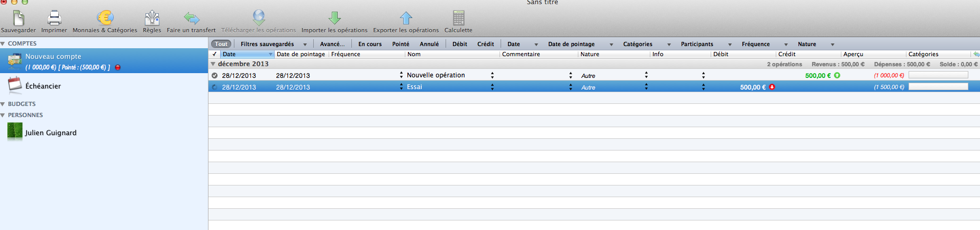
Task: Toggle the Débit filter in filter bar
Action: [x=460, y=44]
